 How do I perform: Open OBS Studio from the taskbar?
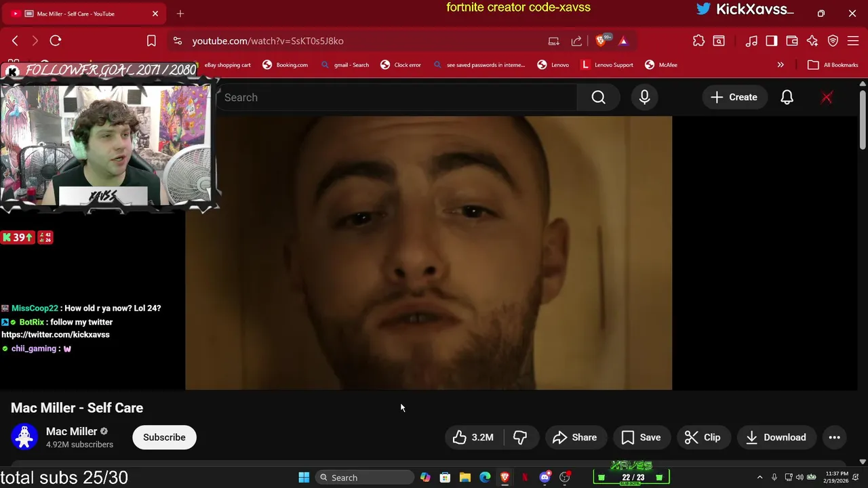click(565, 477)
